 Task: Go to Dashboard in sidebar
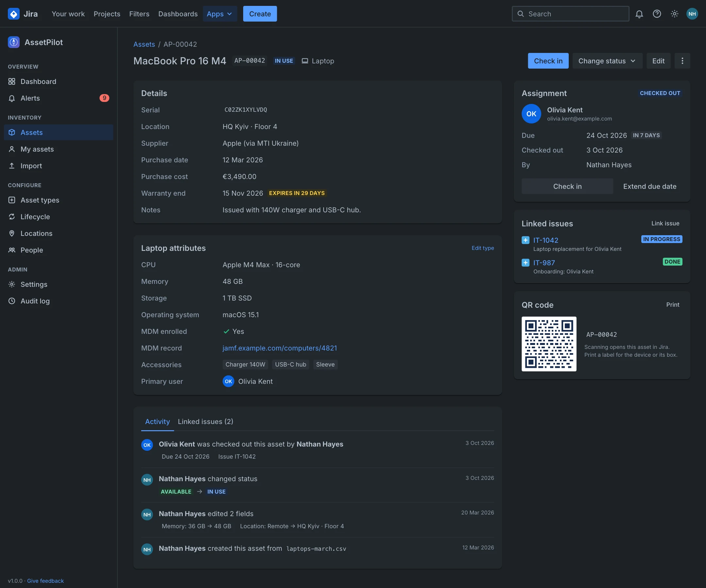(x=59, y=82)
